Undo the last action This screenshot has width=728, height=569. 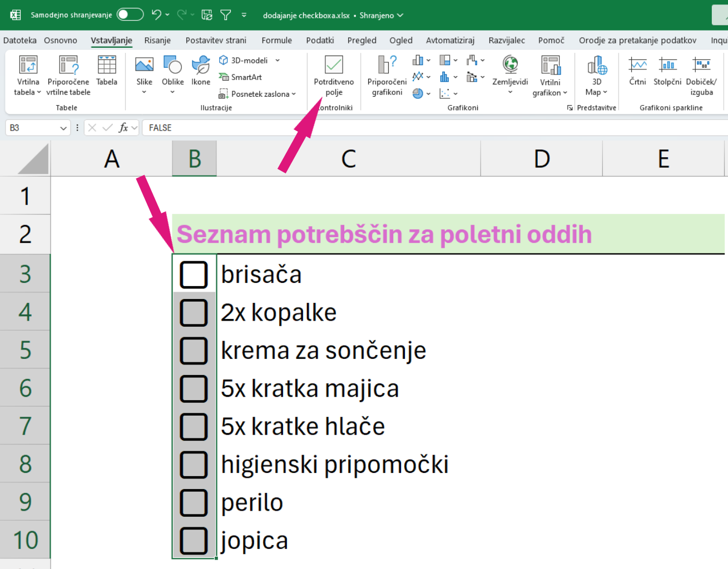pos(156,14)
